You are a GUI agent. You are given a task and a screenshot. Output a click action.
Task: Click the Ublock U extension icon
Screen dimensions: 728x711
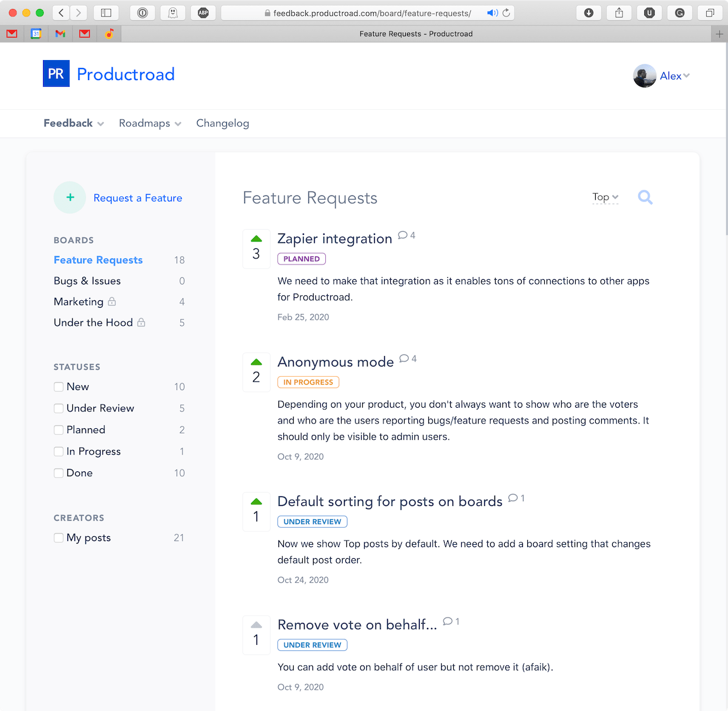[649, 12]
